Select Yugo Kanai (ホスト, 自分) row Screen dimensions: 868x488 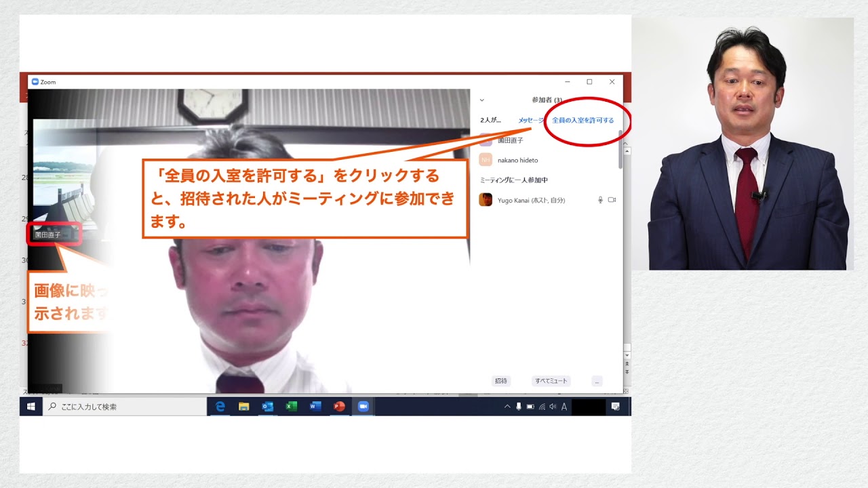[547, 200]
